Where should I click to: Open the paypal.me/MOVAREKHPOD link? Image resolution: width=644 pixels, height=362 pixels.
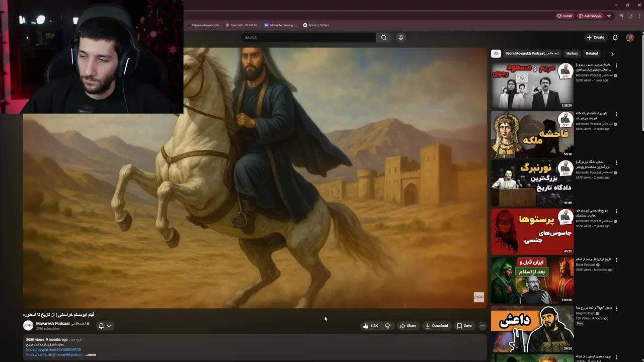(53, 349)
